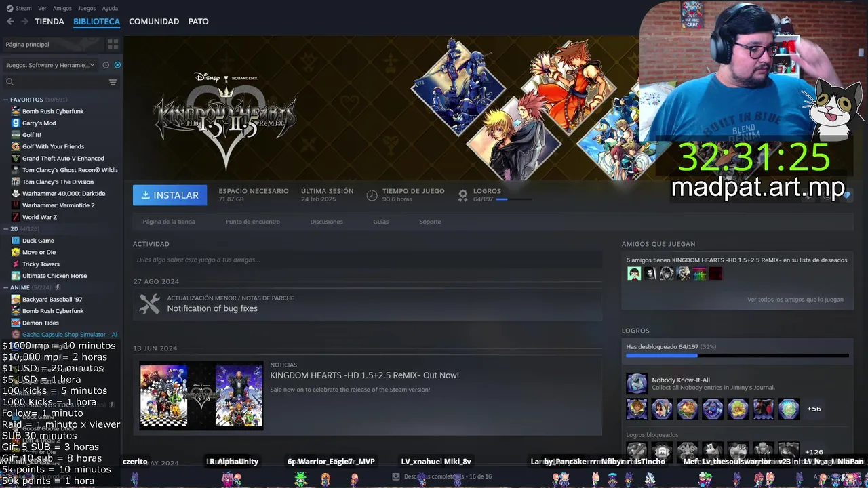Image resolution: width=868 pixels, height=488 pixels.
Task: Open KINGDOM HEARTS Out Now! news title
Action: click(364, 375)
